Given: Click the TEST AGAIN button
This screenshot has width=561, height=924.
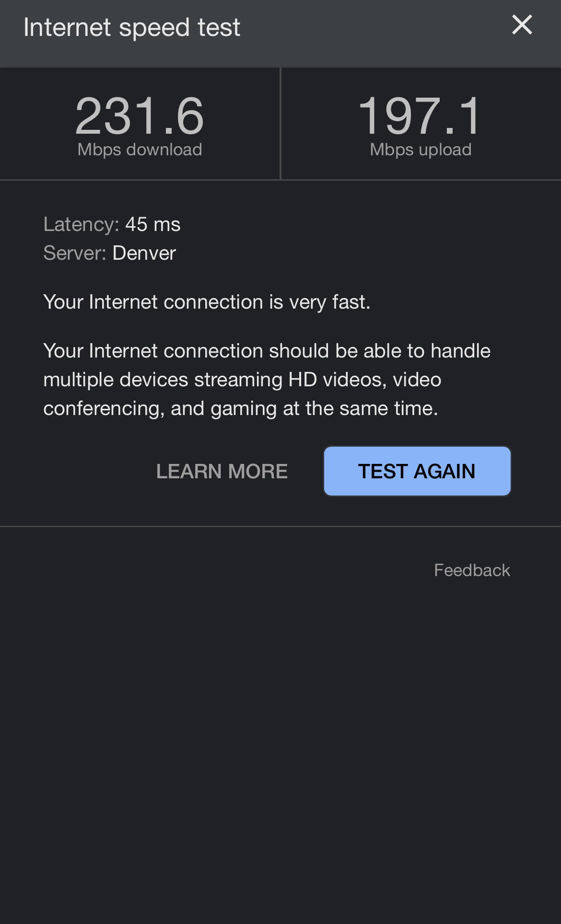Looking at the screenshot, I should coord(417,471).
